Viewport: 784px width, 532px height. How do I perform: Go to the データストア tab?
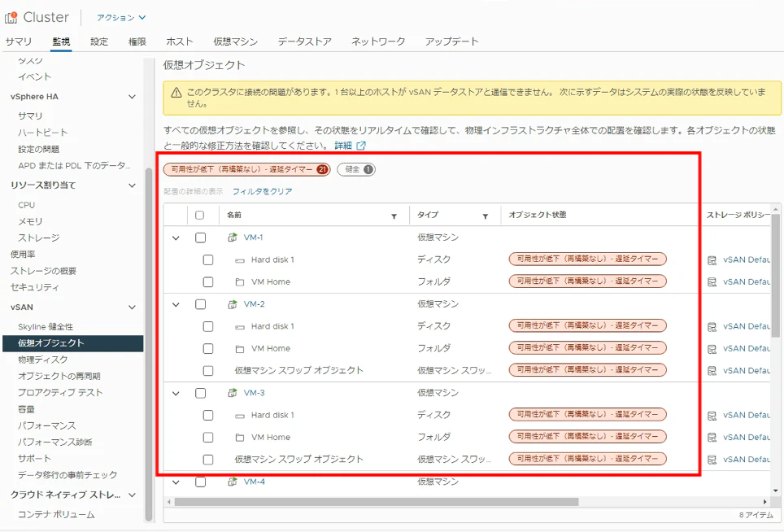(x=304, y=41)
